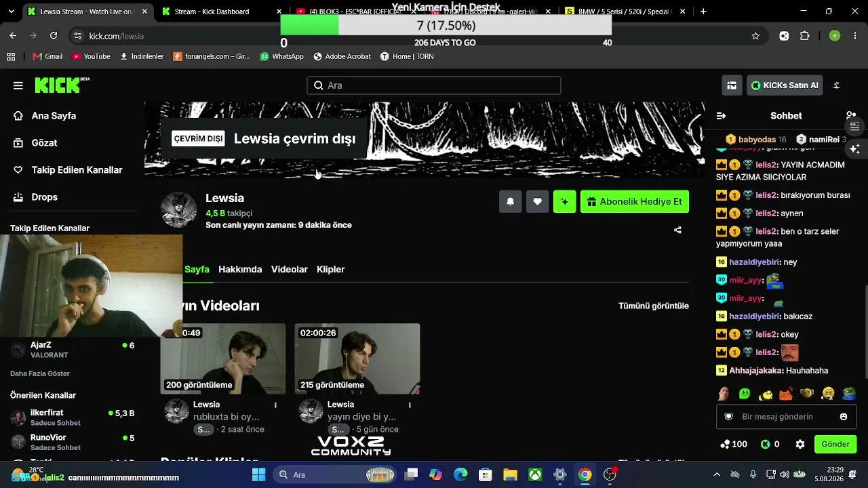Click Abonelik Hediye Et button

click(x=635, y=201)
